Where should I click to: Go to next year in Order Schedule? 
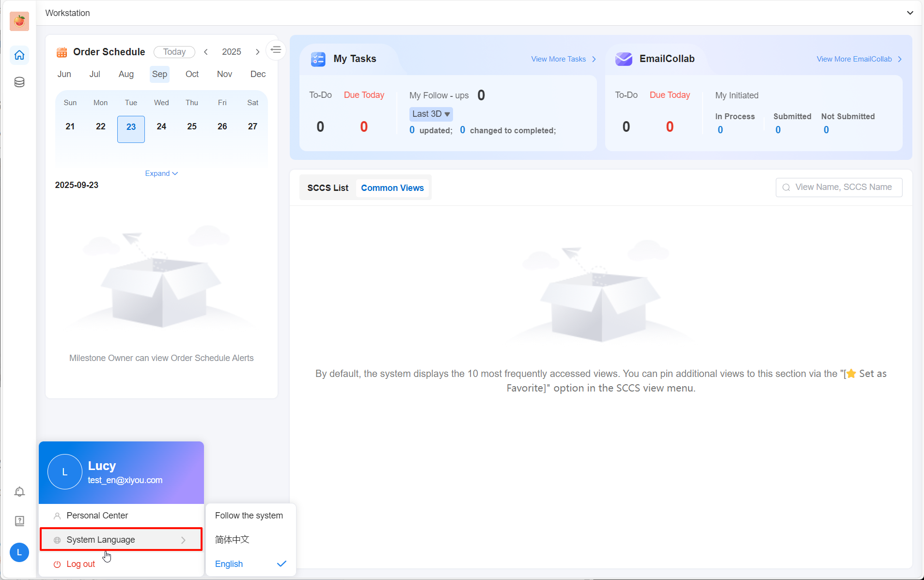pos(257,52)
